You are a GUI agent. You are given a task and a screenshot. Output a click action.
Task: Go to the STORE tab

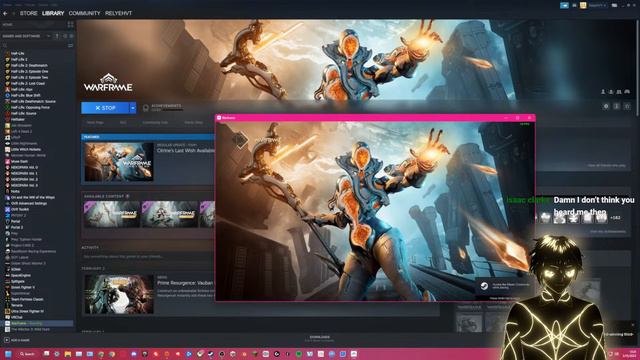click(29, 13)
